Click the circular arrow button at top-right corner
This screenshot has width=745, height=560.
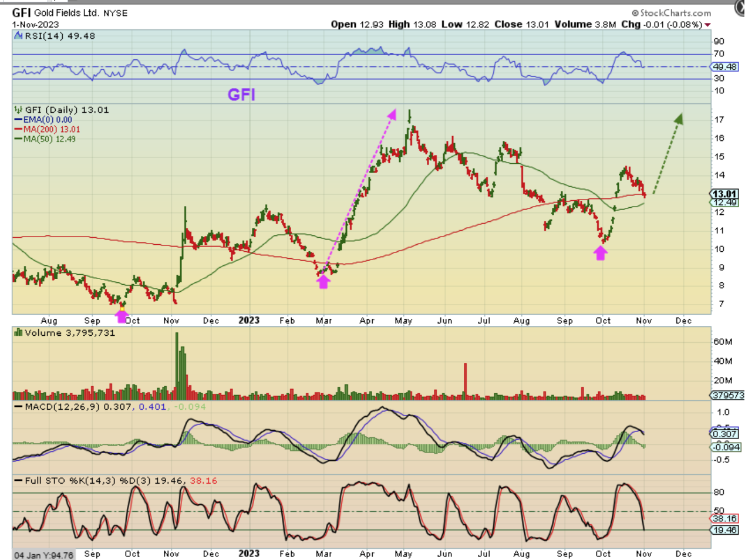[740, 8]
